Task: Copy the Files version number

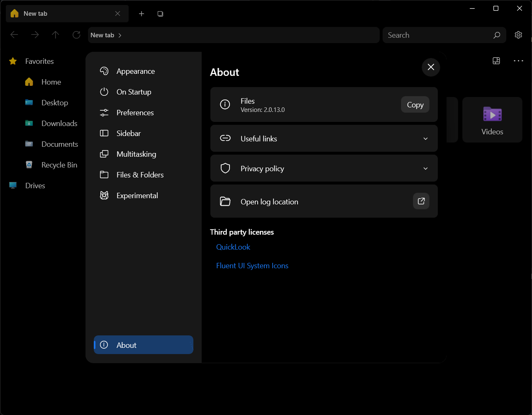Action: point(415,104)
